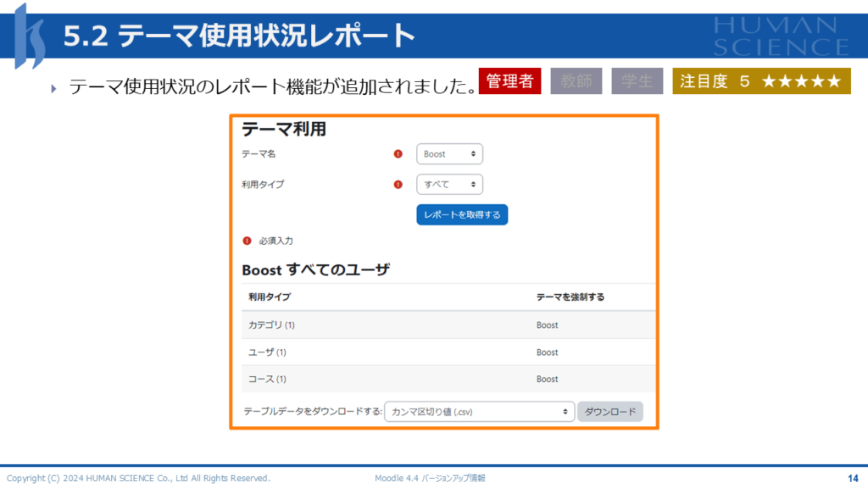Screen dimensions: 868x488
Task: Click the テーブルデータをダウンロードする label
Action: pyautogui.click(x=313, y=412)
